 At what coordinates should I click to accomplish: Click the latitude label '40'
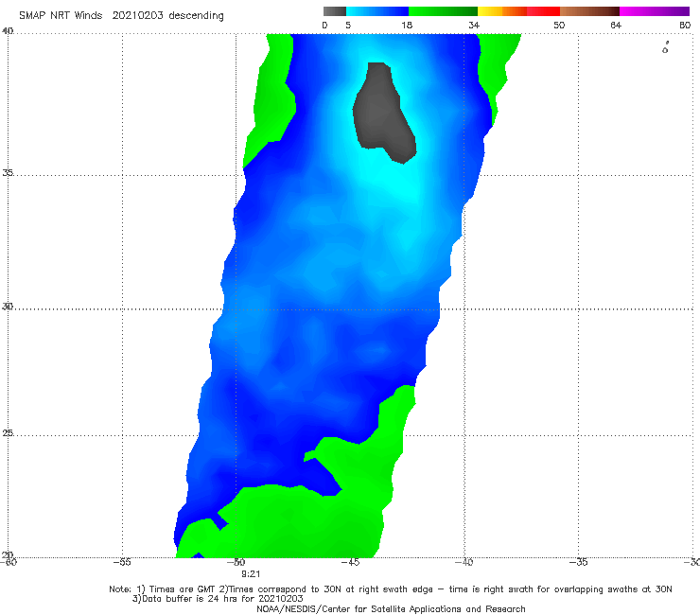tap(8, 31)
